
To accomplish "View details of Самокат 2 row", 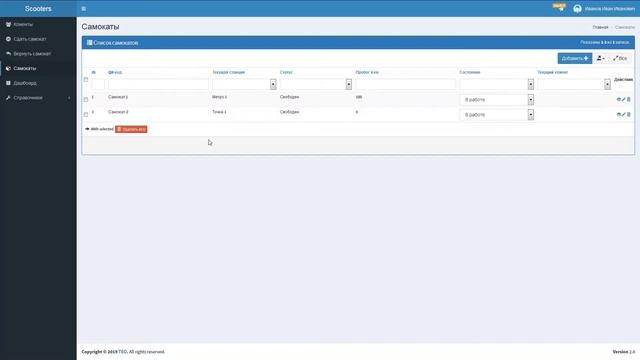I will [x=618, y=115].
